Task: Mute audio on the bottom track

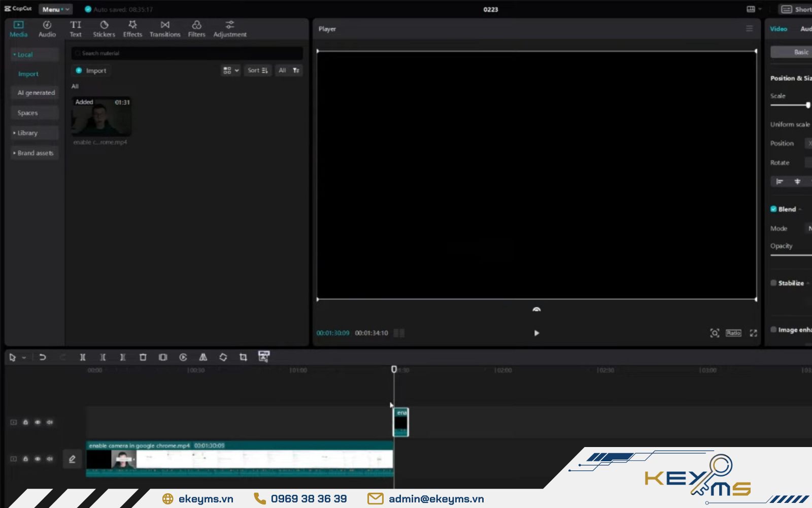Action: pyautogui.click(x=50, y=459)
